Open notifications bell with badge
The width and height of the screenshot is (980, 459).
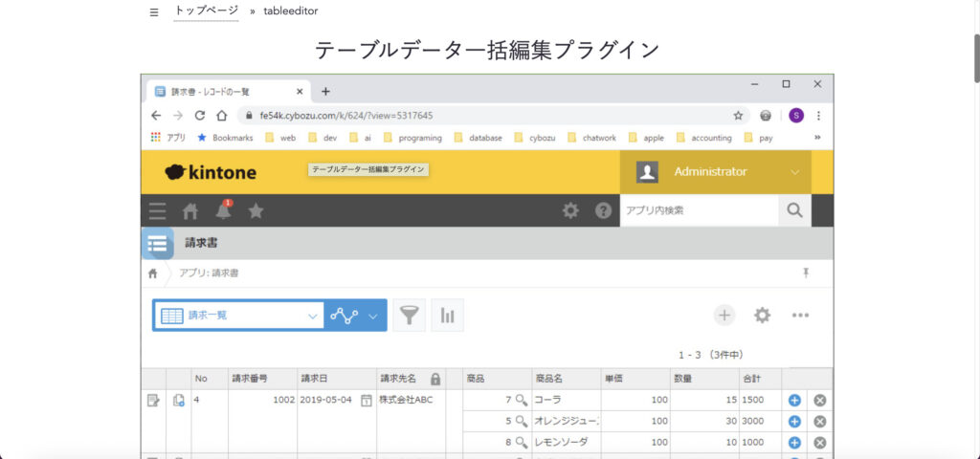223,210
